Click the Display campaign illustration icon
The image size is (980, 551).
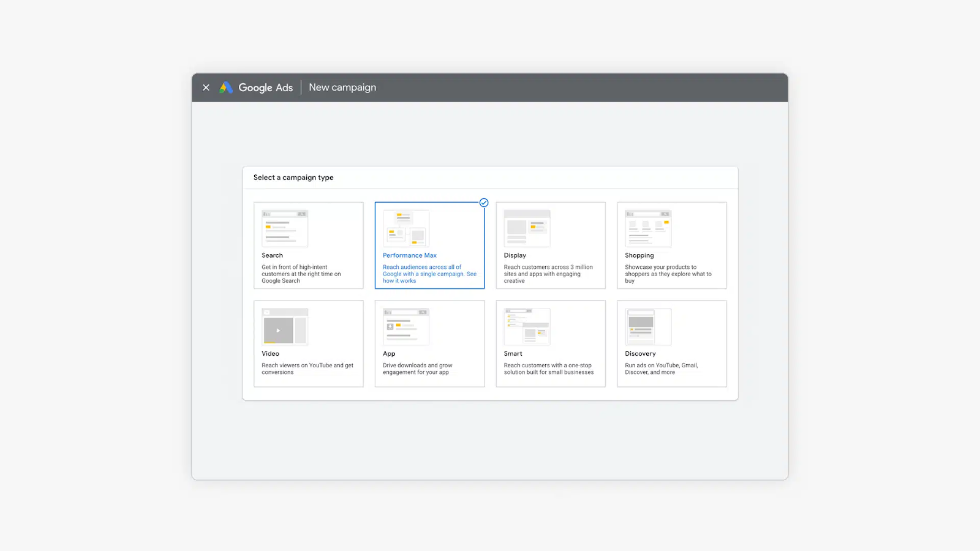coord(527,228)
